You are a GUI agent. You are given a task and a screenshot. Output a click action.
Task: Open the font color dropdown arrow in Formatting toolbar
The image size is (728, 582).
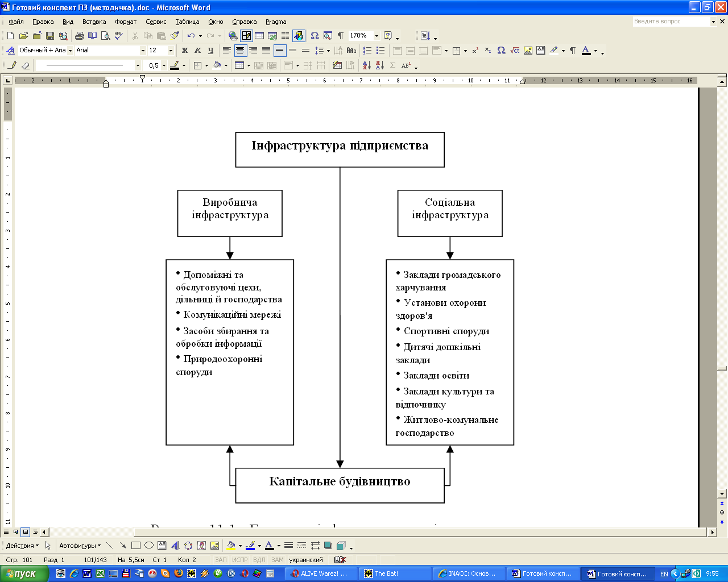click(595, 51)
